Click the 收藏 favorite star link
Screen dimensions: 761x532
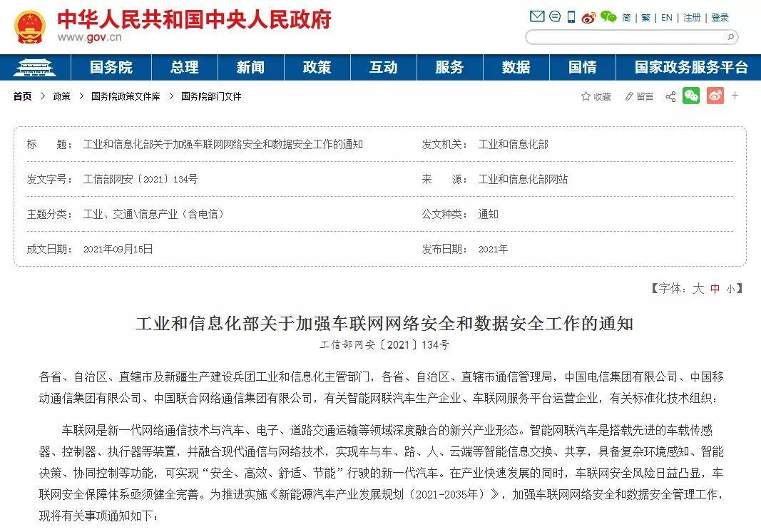coord(596,96)
